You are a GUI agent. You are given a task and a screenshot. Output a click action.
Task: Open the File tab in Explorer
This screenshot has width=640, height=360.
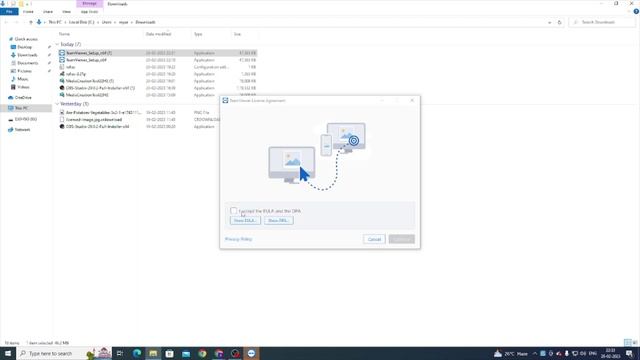9,11
